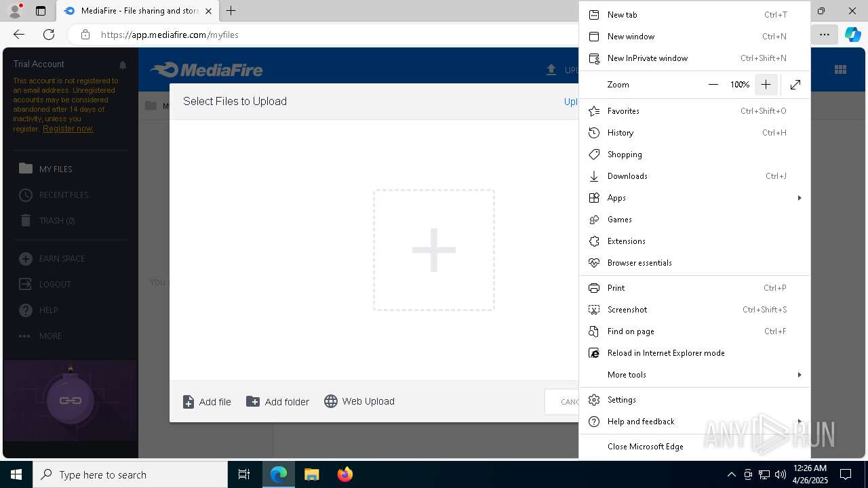The width and height of the screenshot is (868, 488).
Task: Open File Explorer from taskbar
Action: [x=311, y=474]
